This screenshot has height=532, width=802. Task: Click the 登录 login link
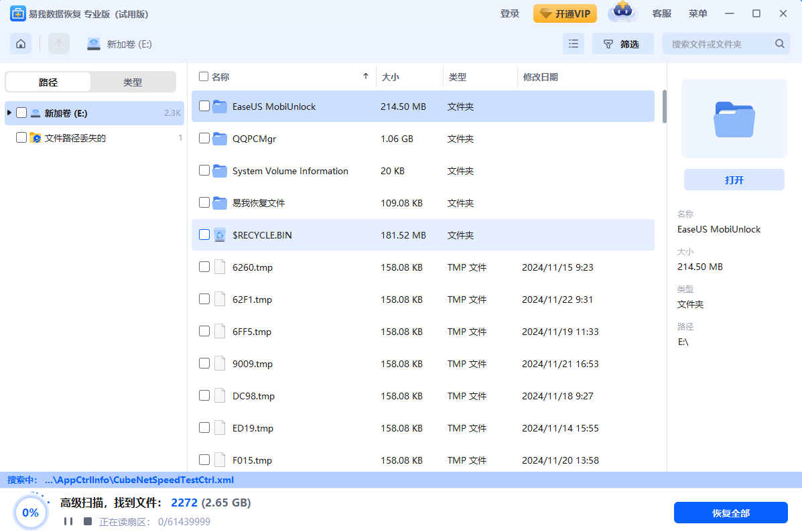509,14
